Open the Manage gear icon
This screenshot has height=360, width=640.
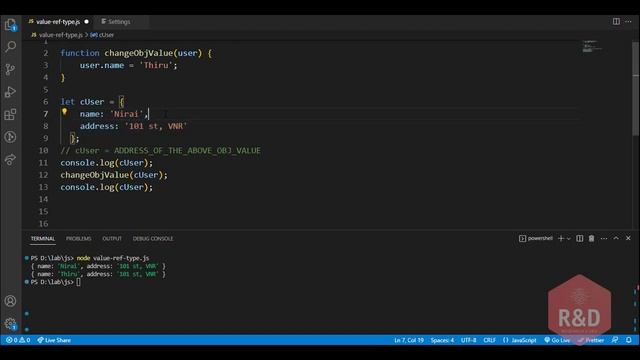11,324
